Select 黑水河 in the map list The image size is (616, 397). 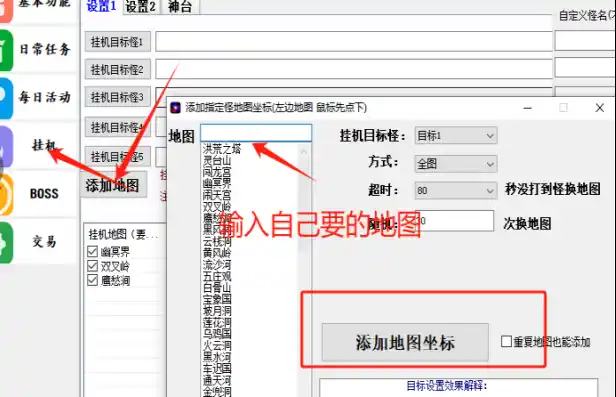217,357
